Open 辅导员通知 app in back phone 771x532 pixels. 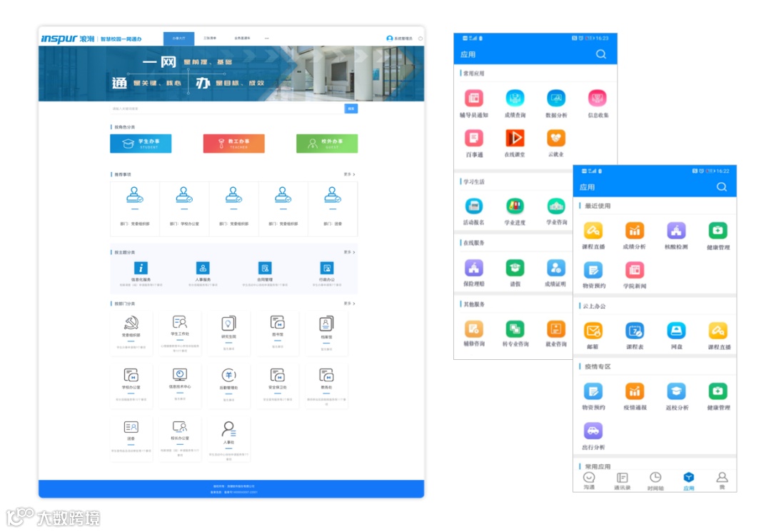pos(474,98)
